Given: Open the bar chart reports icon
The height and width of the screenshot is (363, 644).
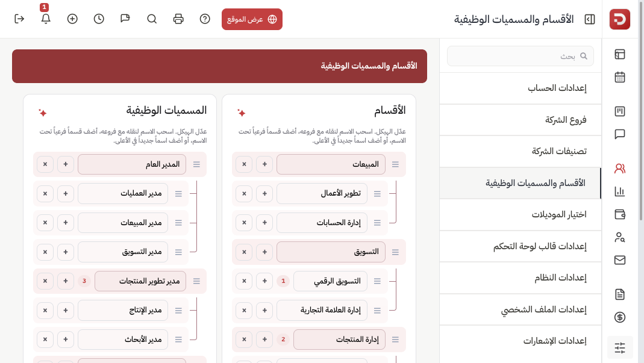Looking at the screenshot, I should point(620,191).
